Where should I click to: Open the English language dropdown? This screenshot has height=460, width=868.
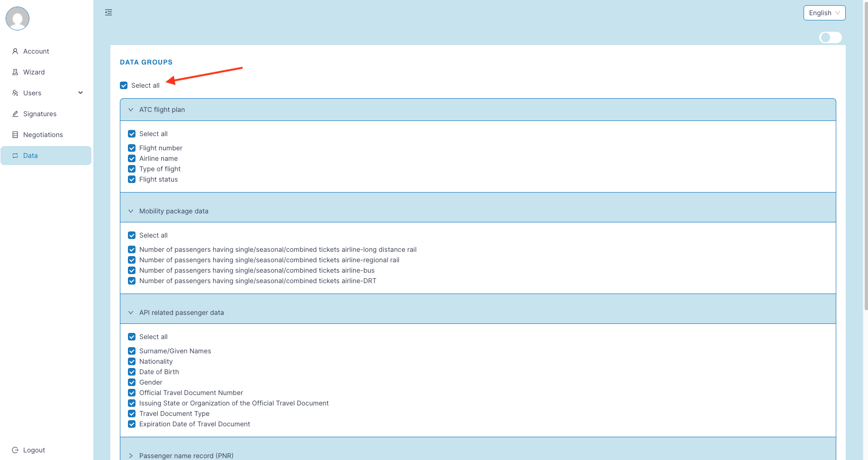(x=824, y=13)
